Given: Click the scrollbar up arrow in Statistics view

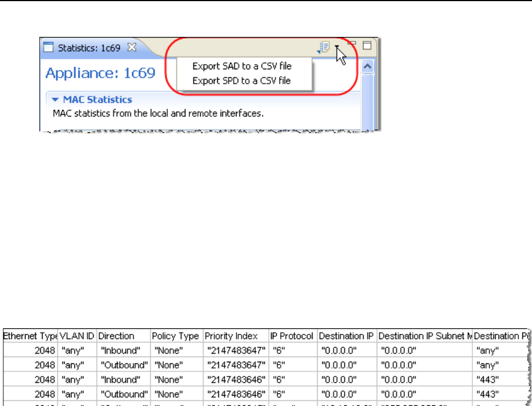Looking at the screenshot, I should point(367,66).
